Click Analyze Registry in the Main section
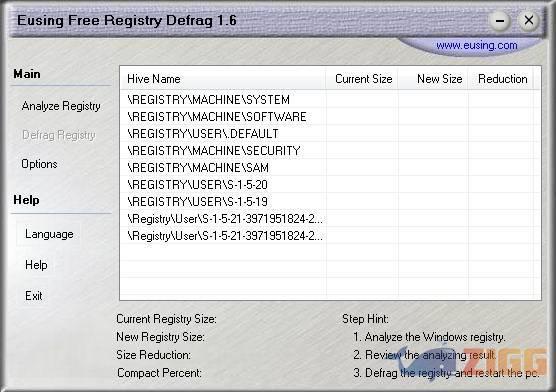Screen dimensions: 556x392 click(61, 106)
